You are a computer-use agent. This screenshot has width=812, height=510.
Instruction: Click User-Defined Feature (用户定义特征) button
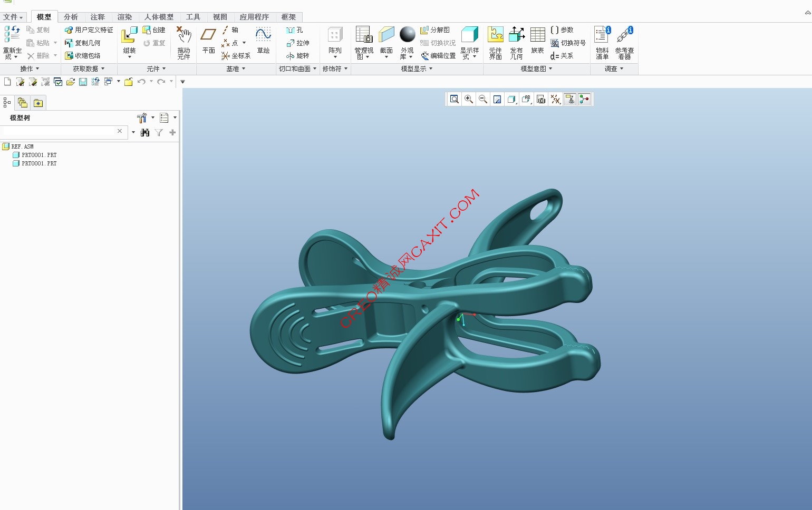89,30
